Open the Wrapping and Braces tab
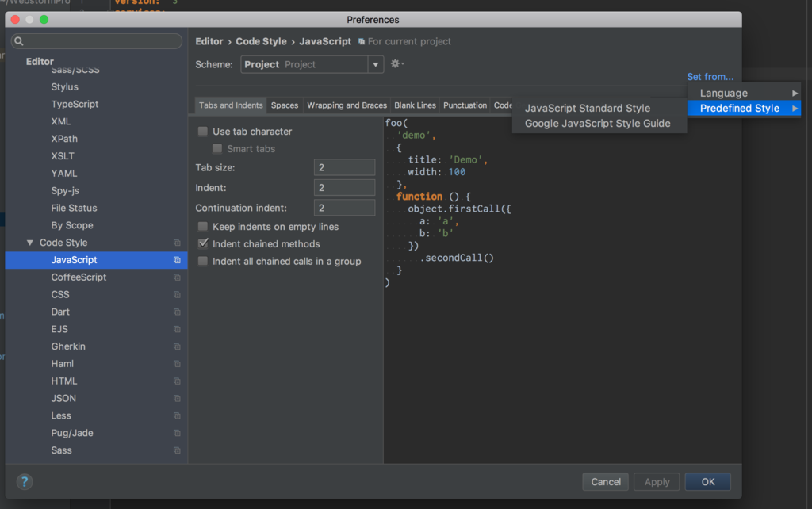The height and width of the screenshot is (509, 812). click(347, 105)
